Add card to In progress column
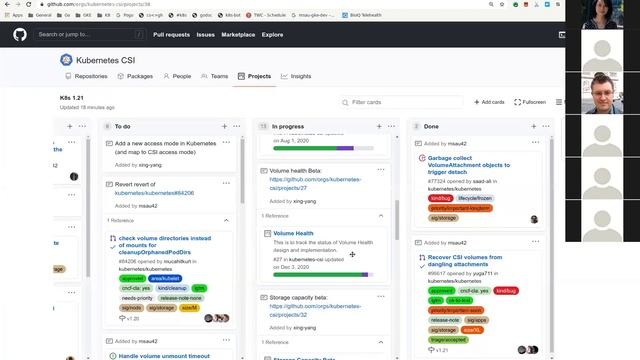 pyautogui.click(x=379, y=127)
